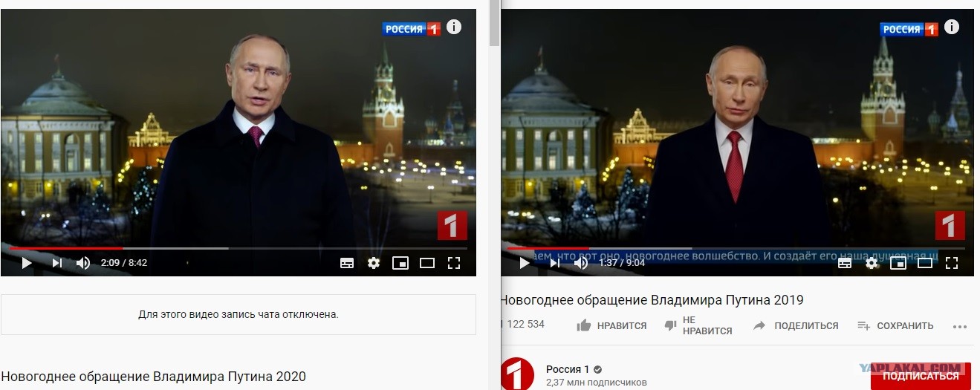This screenshot has height=390, width=980.
Task: Toggle subtitles on left video
Action: coord(347,263)
